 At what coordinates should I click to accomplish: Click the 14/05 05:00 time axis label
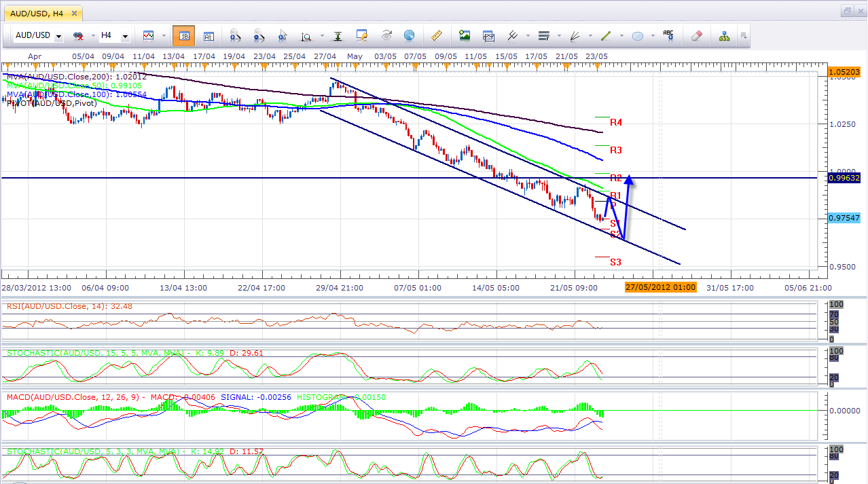pyautogui.click(x=496, y=287)
